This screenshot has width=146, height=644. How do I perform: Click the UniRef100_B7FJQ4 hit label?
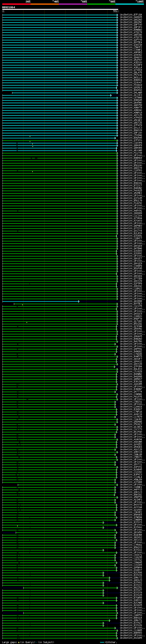click(131, 15)
